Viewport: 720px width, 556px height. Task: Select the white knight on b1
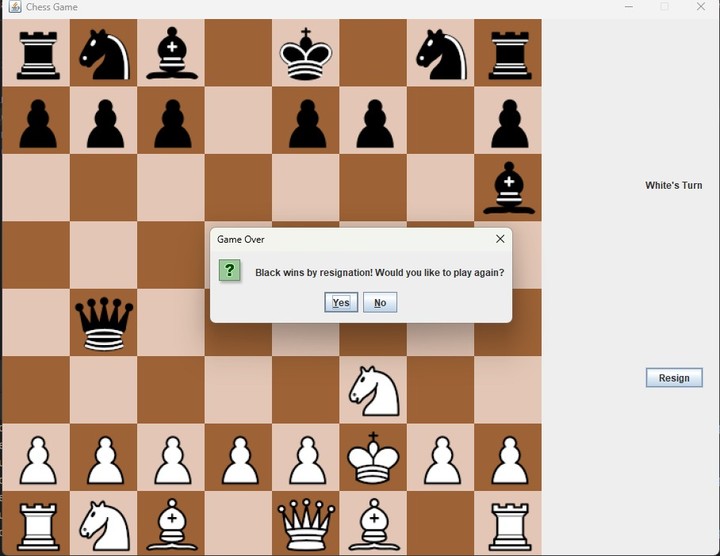tap(104, 526)
